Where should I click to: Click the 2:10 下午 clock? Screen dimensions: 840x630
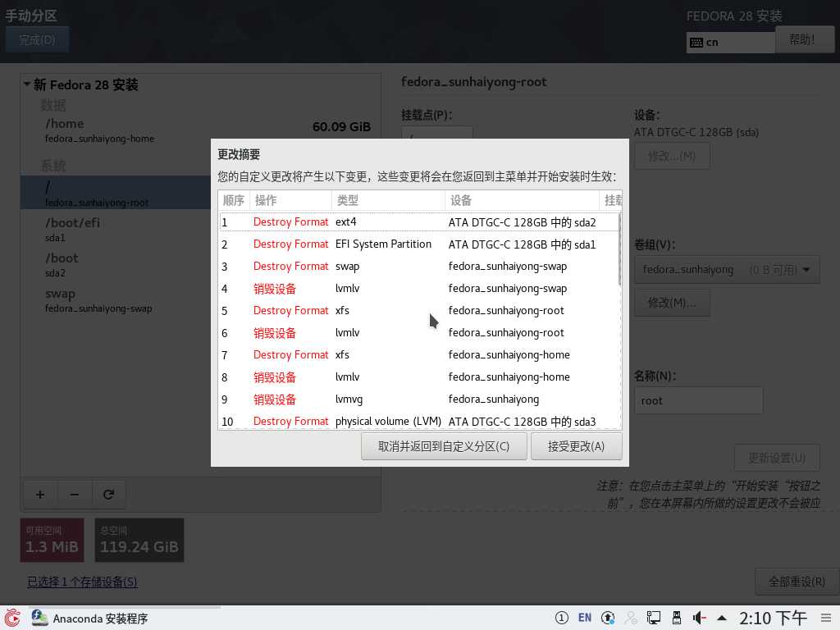(773, 619)
